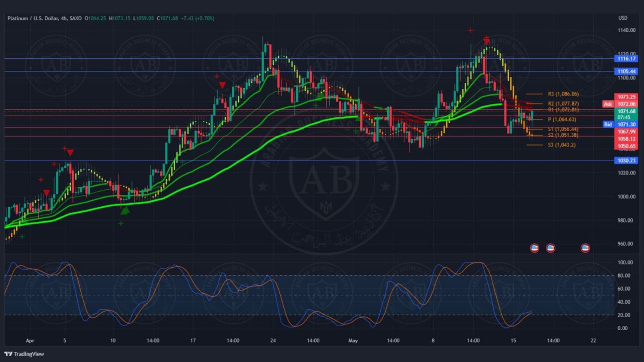Viewport: 644px width, 362px height.
Task: Click the leftmost US flag economic event icon
Action: click(534, 248)
